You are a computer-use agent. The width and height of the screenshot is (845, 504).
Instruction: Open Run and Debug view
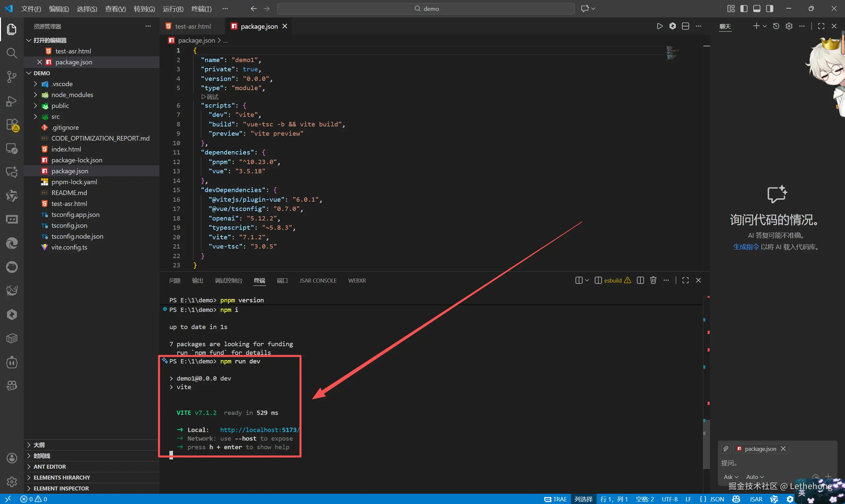[x=12, y=101]
